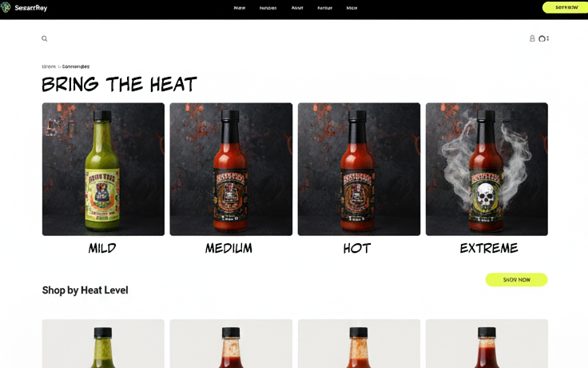
Task: Click the yellow Shop Now button
Action: [x=516, y=280]
